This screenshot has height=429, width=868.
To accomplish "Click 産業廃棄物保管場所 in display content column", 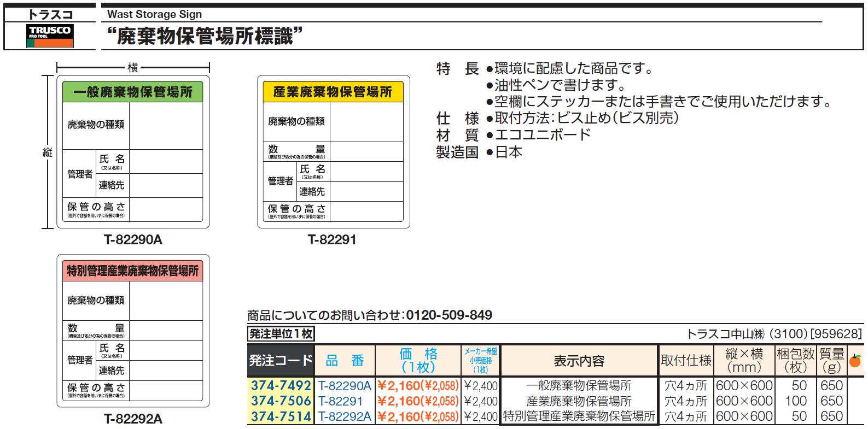I will (579, 401).
